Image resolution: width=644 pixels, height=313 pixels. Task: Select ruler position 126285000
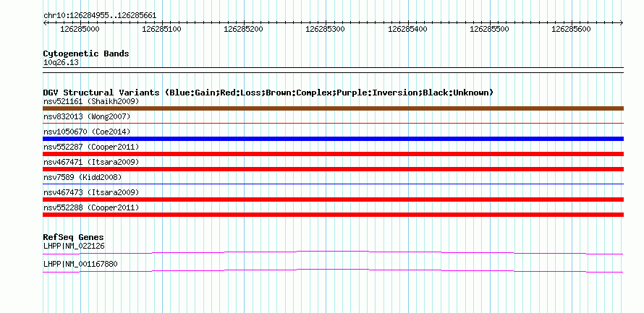tap(80, 29)
